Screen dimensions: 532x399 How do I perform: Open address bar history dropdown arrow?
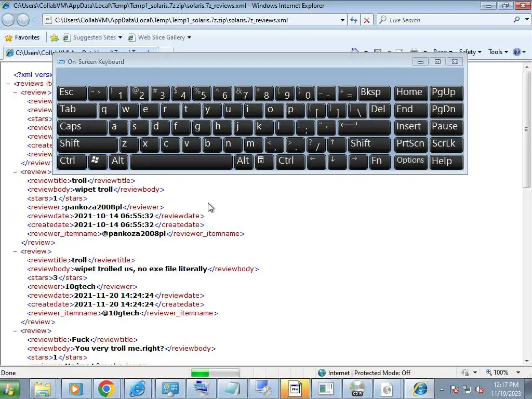click(x=342, y=20)
